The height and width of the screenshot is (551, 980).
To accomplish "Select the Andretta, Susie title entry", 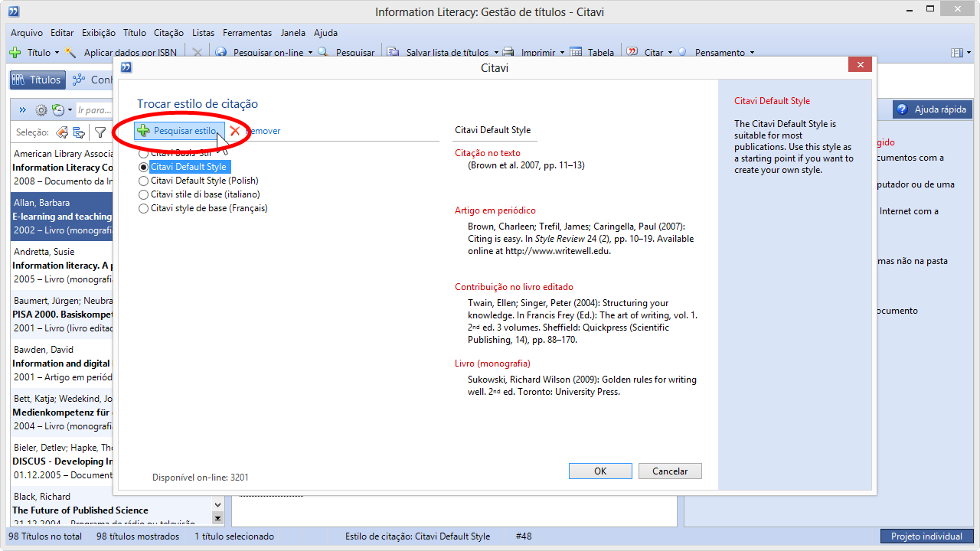I will 63,266.
